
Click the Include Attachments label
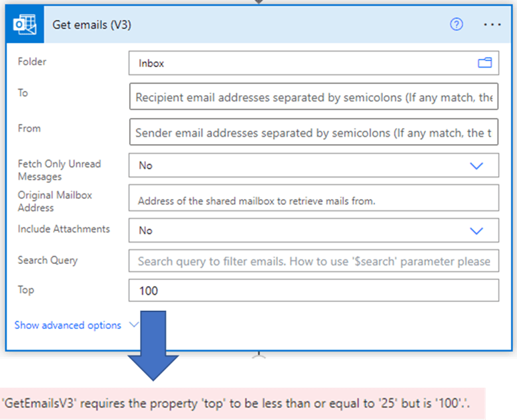click(x=64, y=229)
